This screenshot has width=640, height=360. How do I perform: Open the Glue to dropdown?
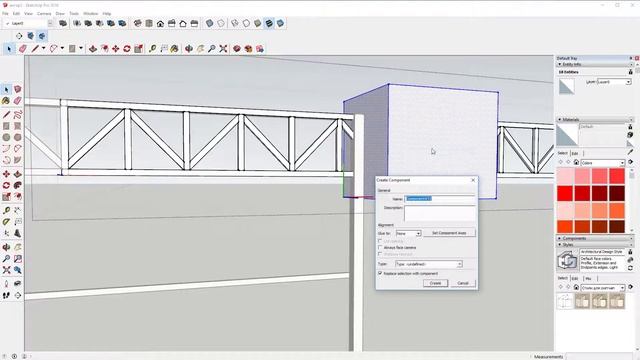point(409,233)
